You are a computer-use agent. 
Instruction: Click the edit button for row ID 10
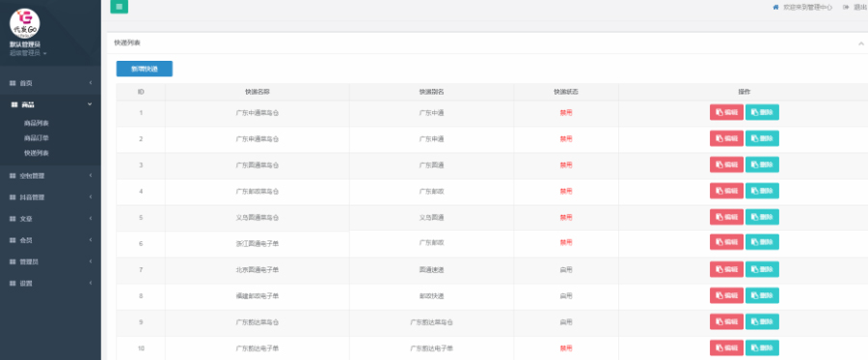[x=727, y=347]
